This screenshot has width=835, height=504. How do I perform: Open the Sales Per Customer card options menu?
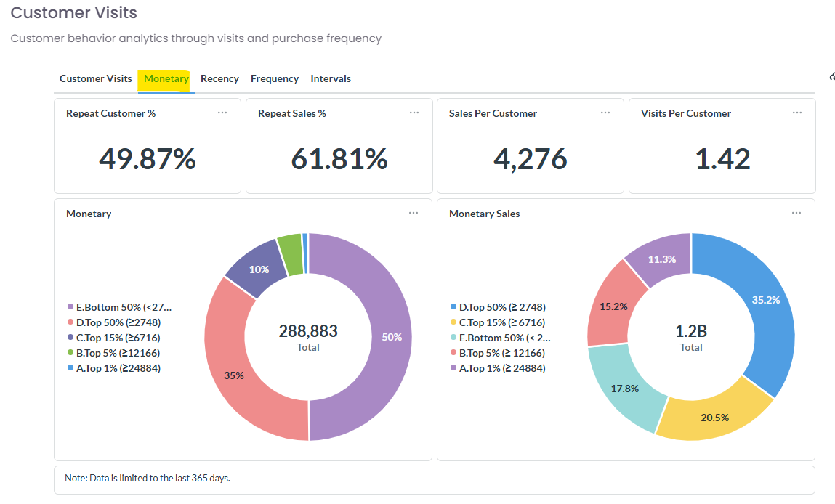point(605,113)
